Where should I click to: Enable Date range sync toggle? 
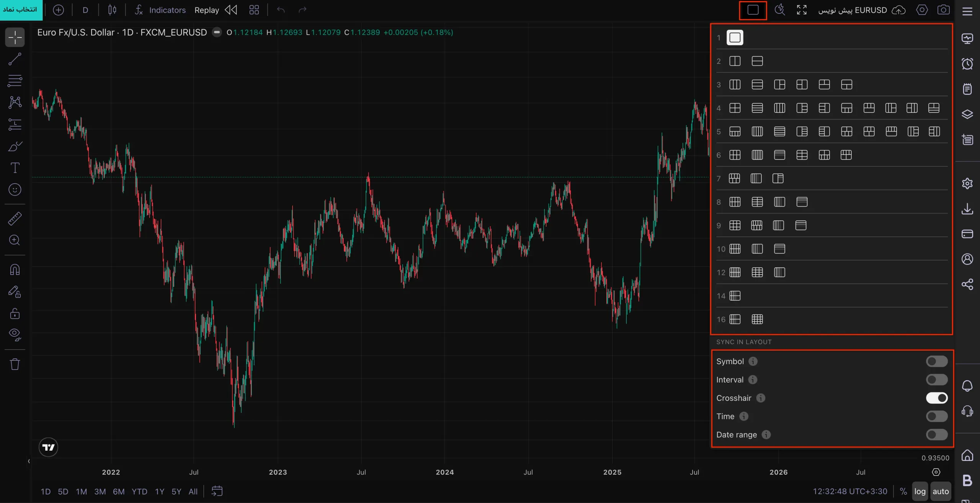point(937,435)
